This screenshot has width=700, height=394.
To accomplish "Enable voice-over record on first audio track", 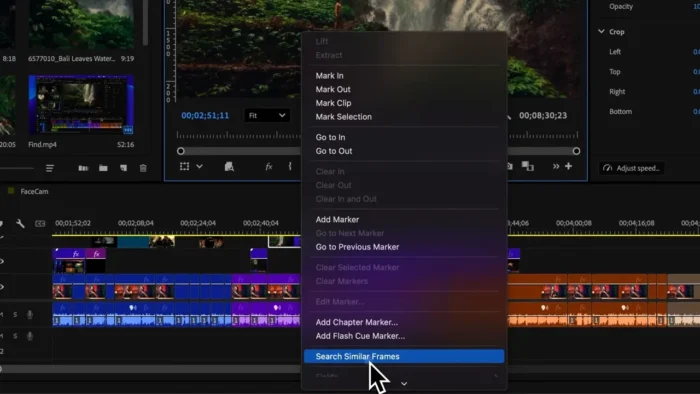I will [x=30, y=315].
